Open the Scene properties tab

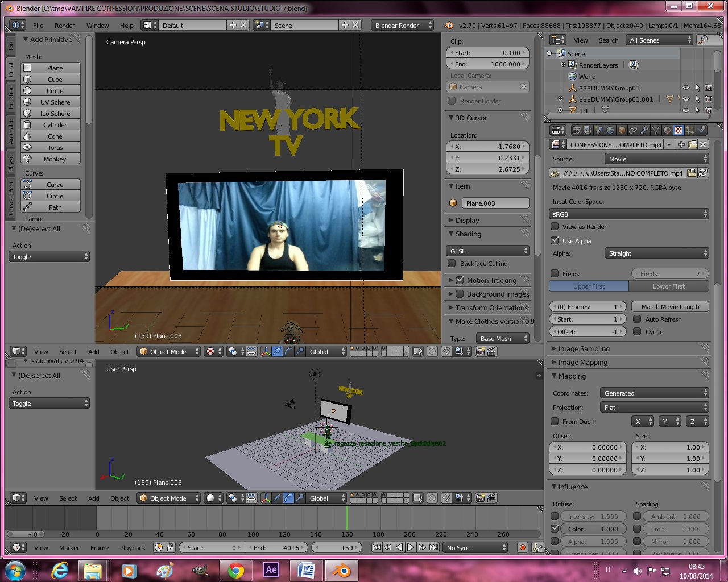point(599,130)
